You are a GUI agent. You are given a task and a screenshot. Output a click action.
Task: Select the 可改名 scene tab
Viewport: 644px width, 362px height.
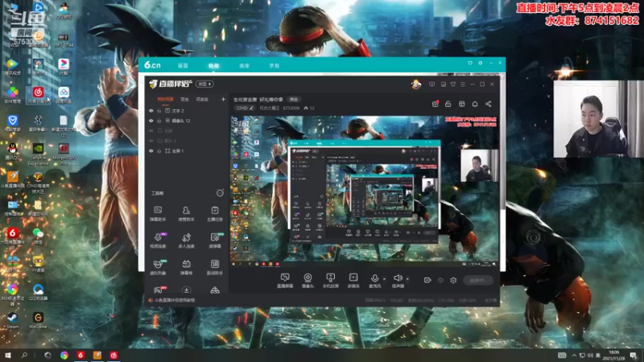click(202, 99)
